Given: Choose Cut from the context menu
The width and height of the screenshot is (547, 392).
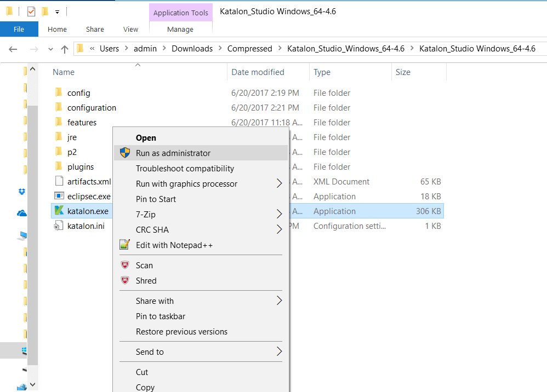Looking at the screenshot, I should pos(201,372).
